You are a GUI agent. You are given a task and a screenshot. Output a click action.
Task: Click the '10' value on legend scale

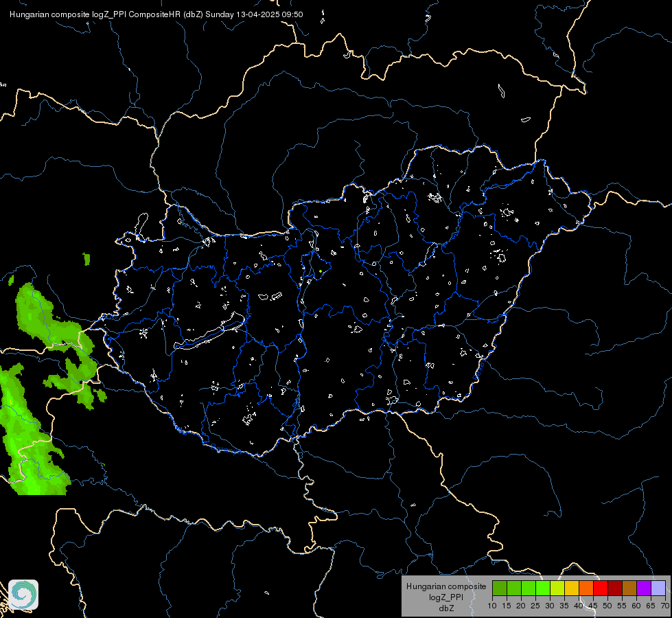coord(492,606)
